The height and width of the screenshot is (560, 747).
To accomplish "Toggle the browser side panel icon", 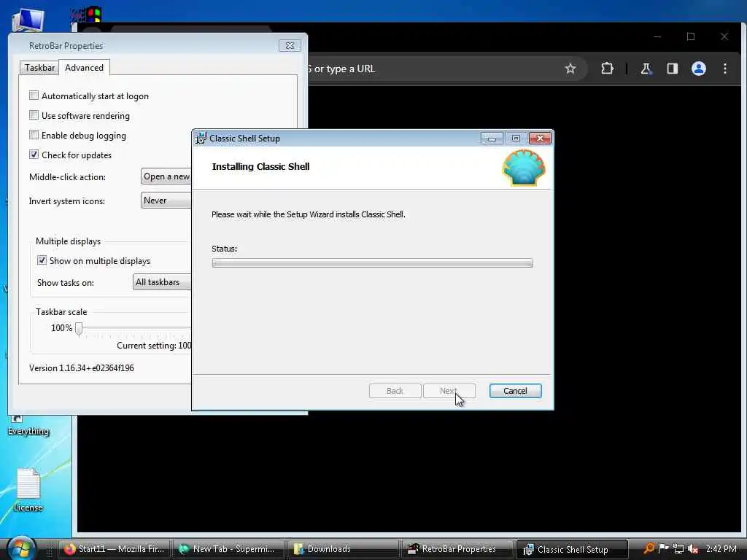I will point(672,69).
